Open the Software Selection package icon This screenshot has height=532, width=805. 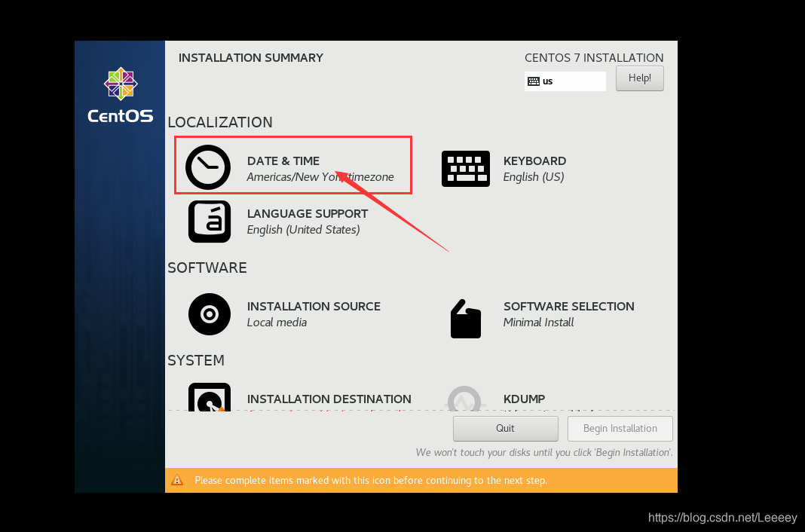point(466,319)
